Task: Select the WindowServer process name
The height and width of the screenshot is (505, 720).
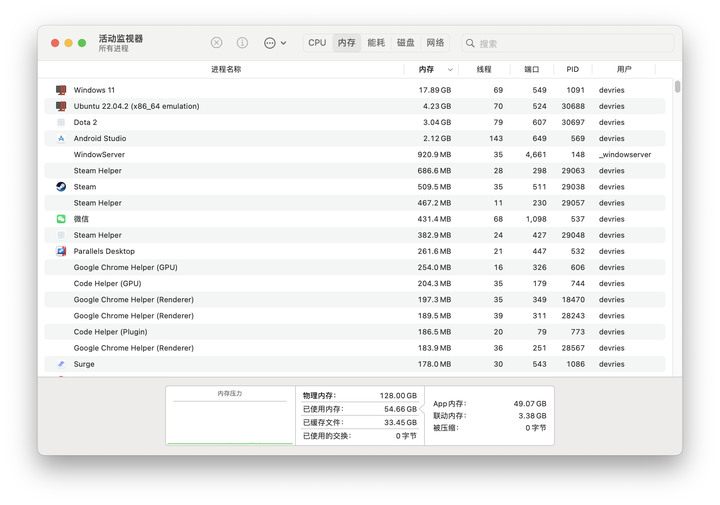Action: pyautogui.click(x=99, y=154)
